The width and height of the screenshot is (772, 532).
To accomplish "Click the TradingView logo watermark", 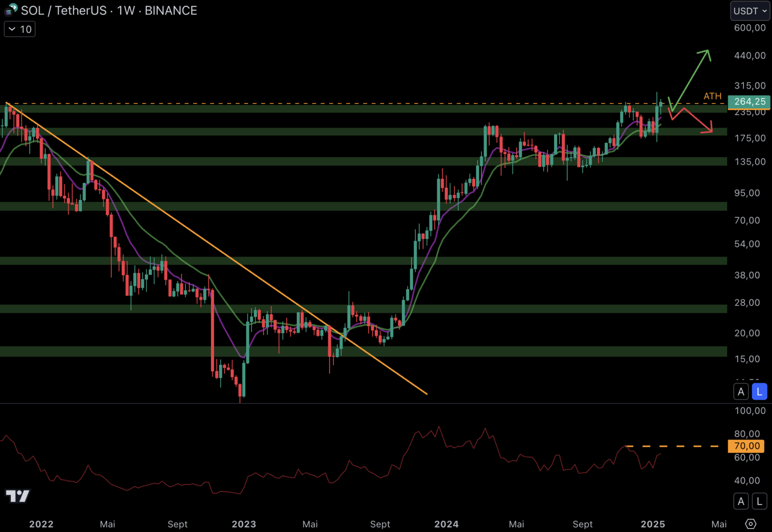I will coord(18,496).
